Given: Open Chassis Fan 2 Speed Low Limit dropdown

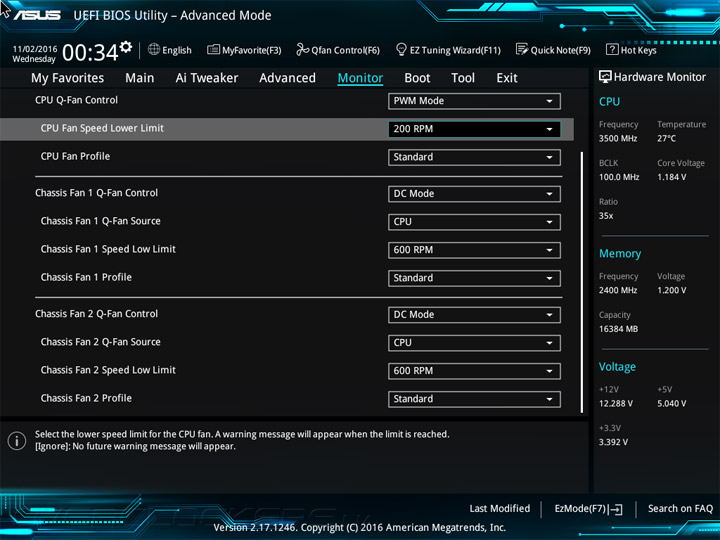Looking at the screenshot, I should pyautogui.click(x=474, y=371).
